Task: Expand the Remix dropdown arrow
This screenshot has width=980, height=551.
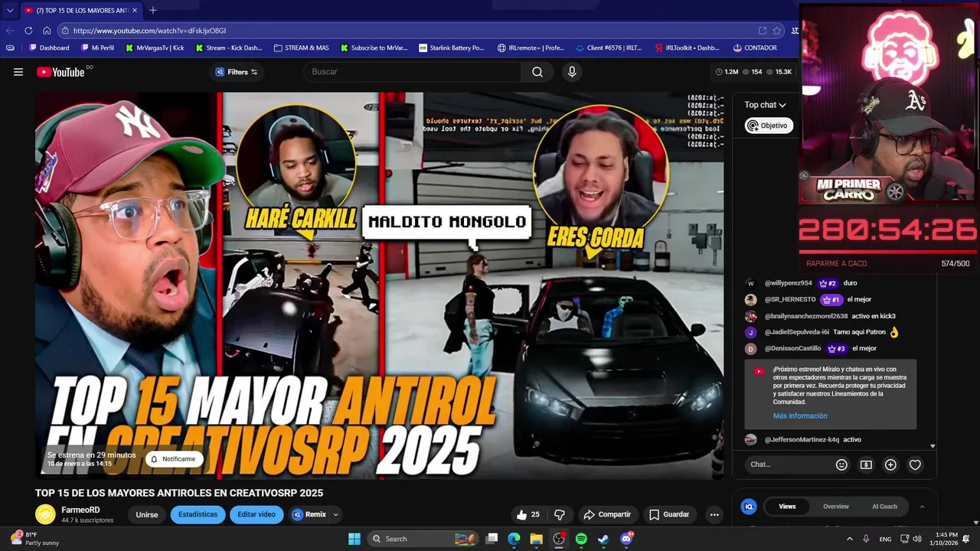Action: (335, 515)
